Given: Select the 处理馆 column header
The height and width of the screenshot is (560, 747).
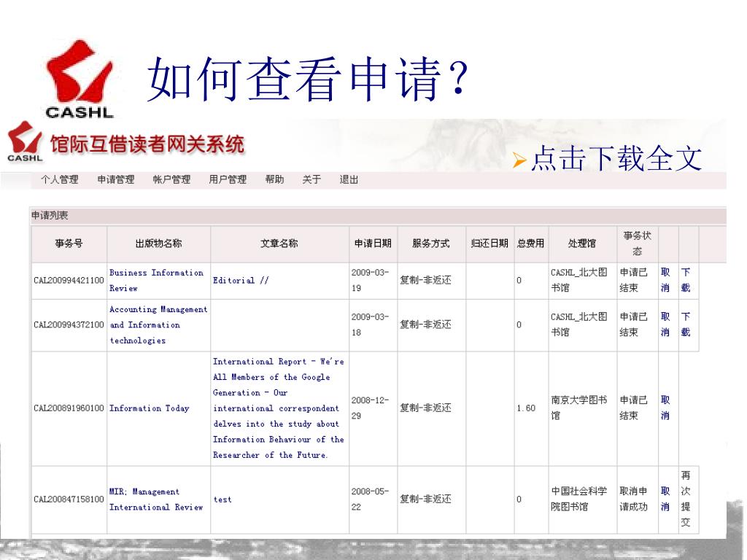Looking at the screenshot, I should pos(582,244).
